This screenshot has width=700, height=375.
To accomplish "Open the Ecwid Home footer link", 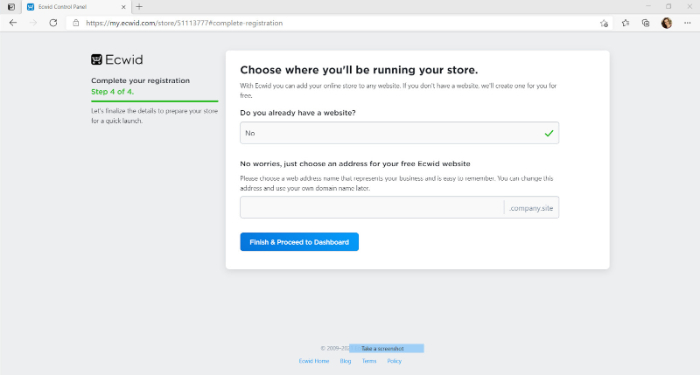I will [314, 361].
